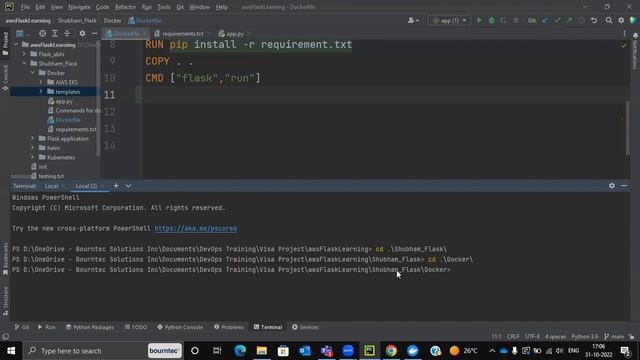Screen dimensions: 640x360
Task: Expand the Flask_abhi folder
Action: pos(24,54)
